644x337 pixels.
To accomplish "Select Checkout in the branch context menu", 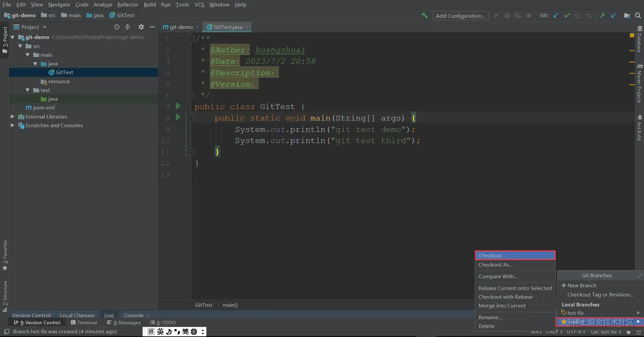I will [515, 256].
